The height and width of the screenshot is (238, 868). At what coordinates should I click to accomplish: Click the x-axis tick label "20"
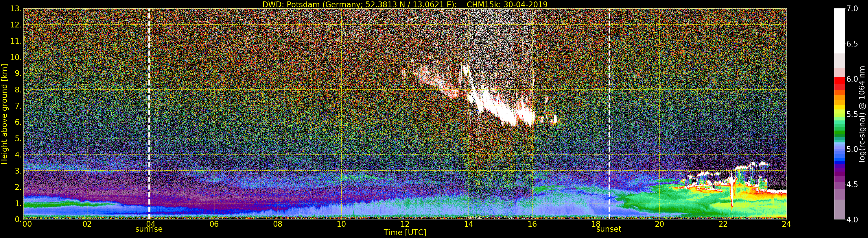point(659,224)
